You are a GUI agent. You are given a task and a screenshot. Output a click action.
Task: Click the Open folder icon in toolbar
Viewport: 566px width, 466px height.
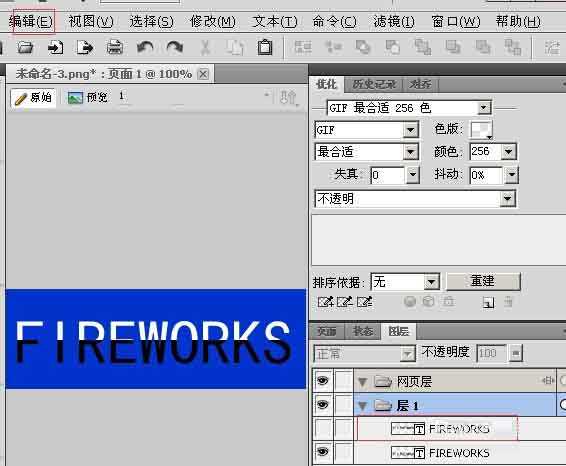click(25, 48)
